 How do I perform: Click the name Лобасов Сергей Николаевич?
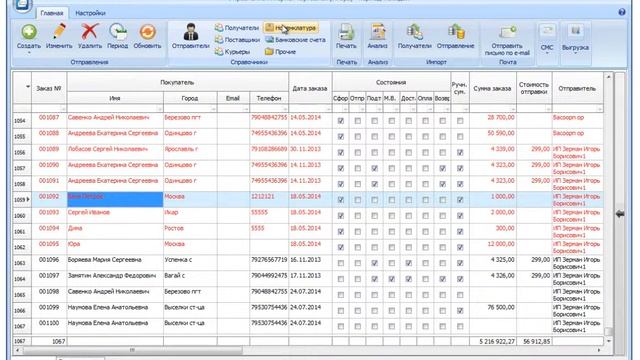pos(108,149)
